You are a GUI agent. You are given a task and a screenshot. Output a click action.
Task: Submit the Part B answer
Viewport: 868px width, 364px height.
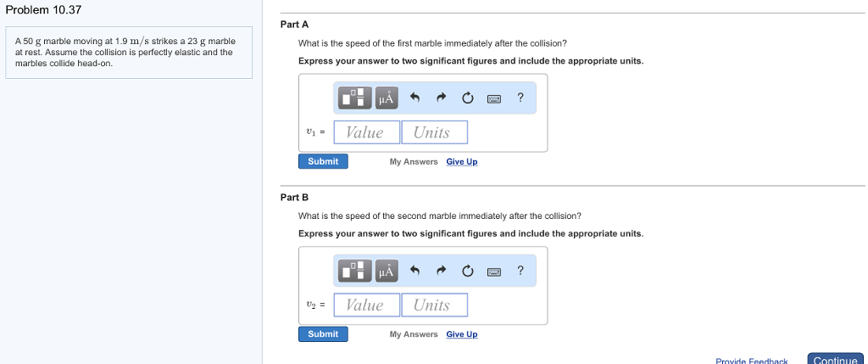pyautogui.click(x=323, y=334)
